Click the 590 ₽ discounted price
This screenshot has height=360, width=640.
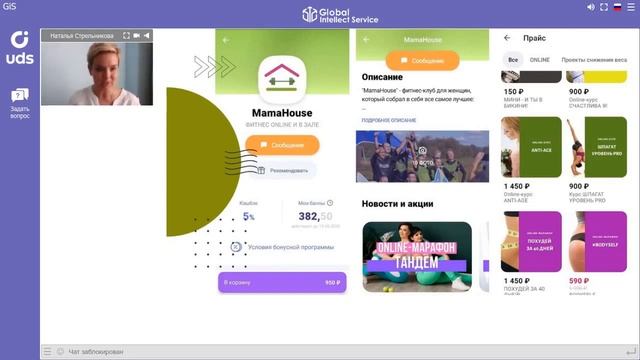tap(579, 281)
